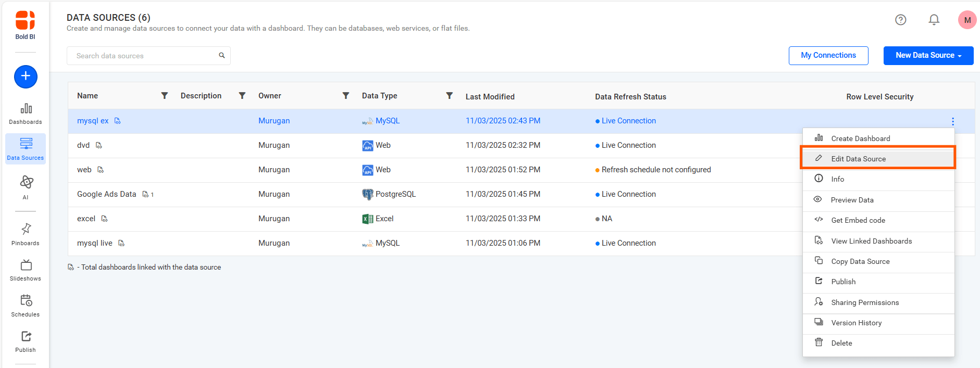Choose Edit Data Source menu option
Viewport: 980px width, 368px height.
pos(878,159)
